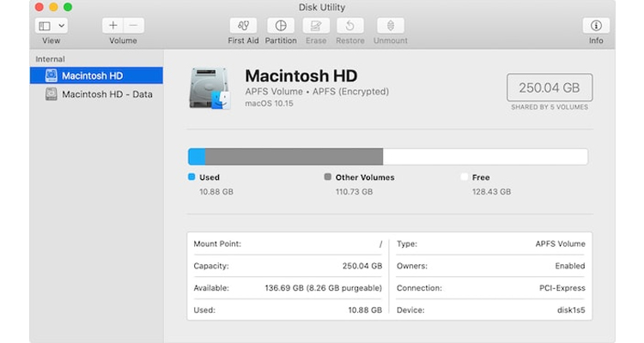Click the 'Mount Point:' row label
The height and width of the screenshot is (343, 644).
click(x=217, y=244)
